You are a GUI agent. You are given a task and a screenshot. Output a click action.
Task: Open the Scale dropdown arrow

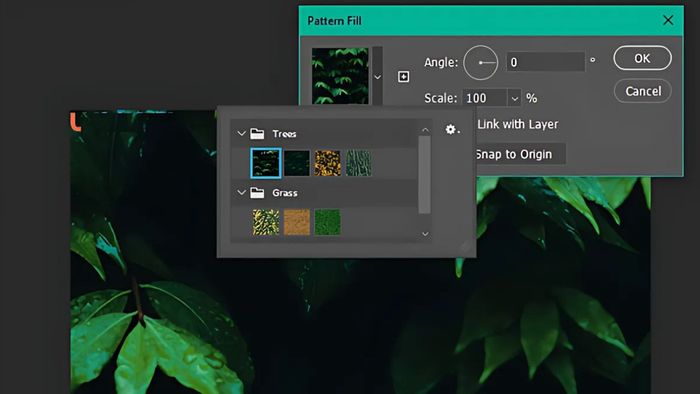pyautogui.click(x=515, y=99)
